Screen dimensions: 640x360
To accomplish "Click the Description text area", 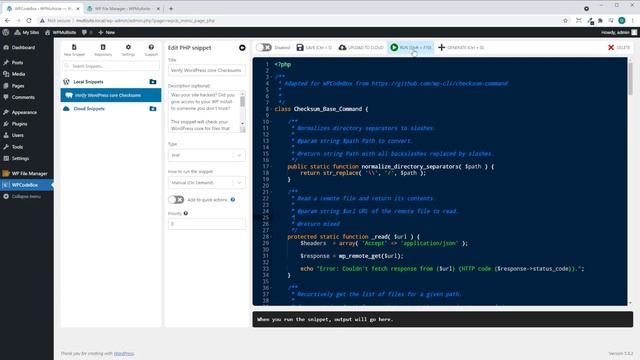I will coord(204,111).
